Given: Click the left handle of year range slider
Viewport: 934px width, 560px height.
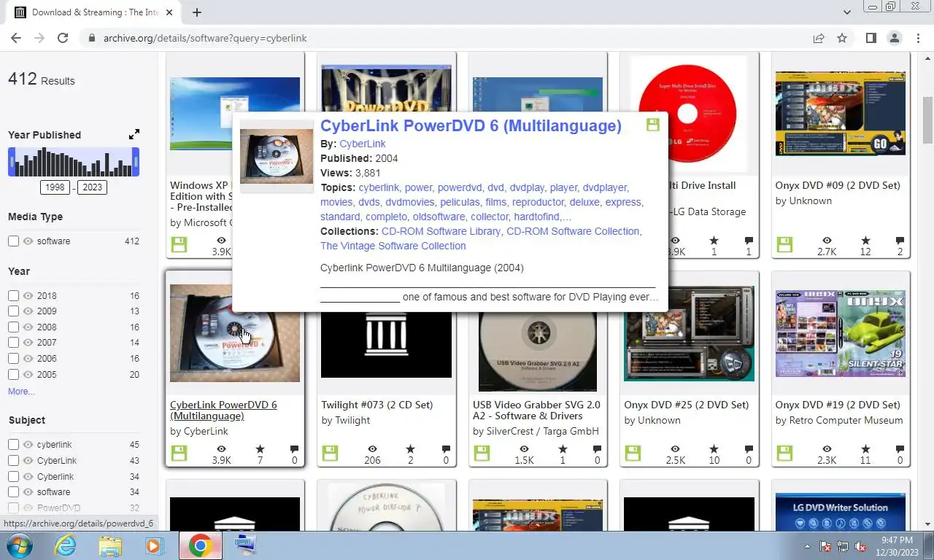Looking at the screenshot, I should [x=11, y=162].
